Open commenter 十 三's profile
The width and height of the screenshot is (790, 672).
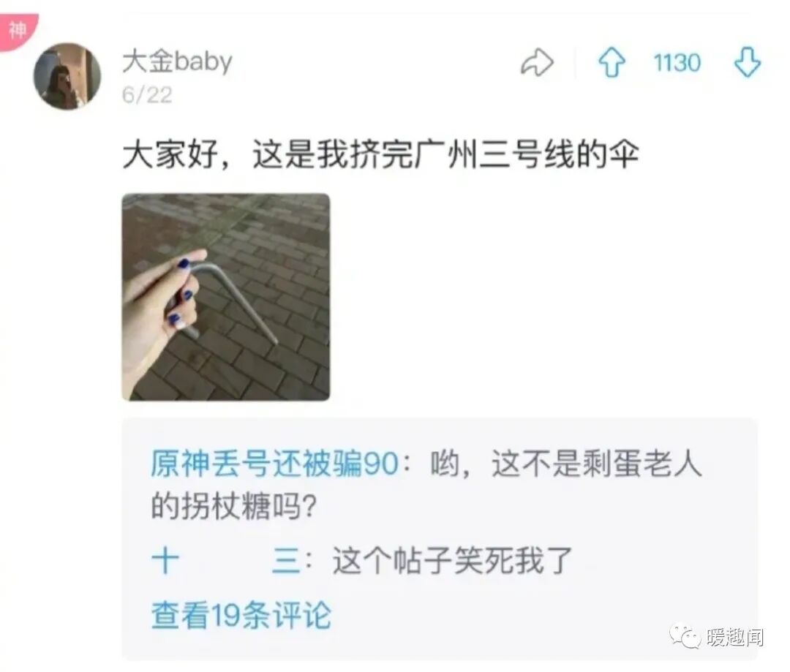(x=227, y=560)
